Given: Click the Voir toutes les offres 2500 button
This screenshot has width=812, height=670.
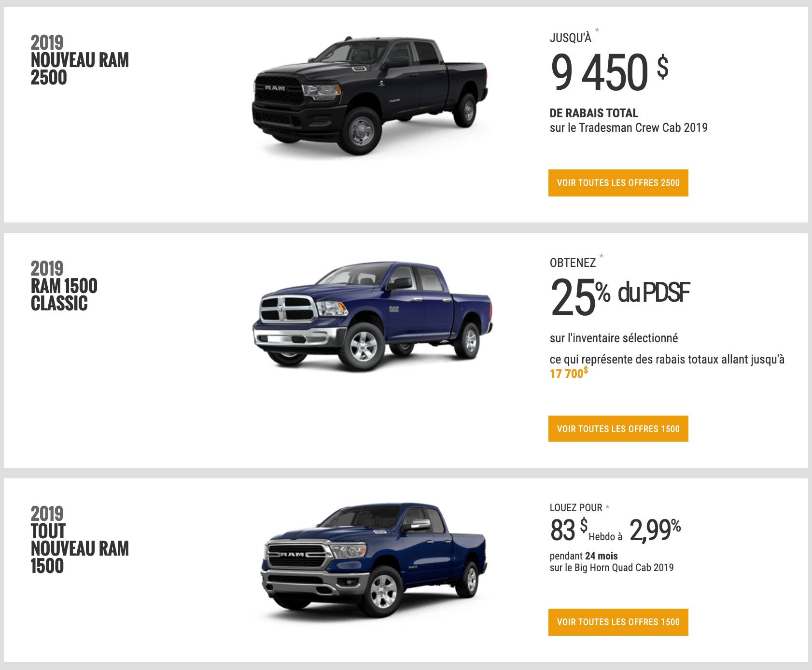Looking at the screenshot, I should point(618,183).
